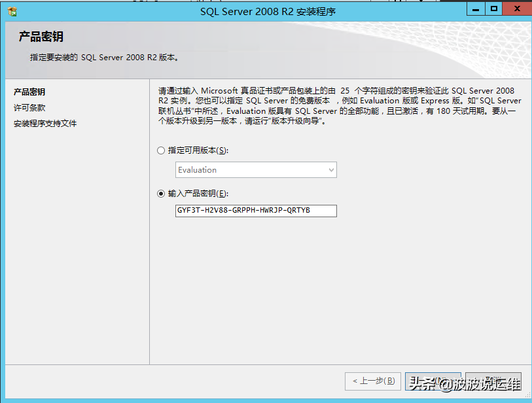Click the 产品密钥 page heading

coord(41,37)
